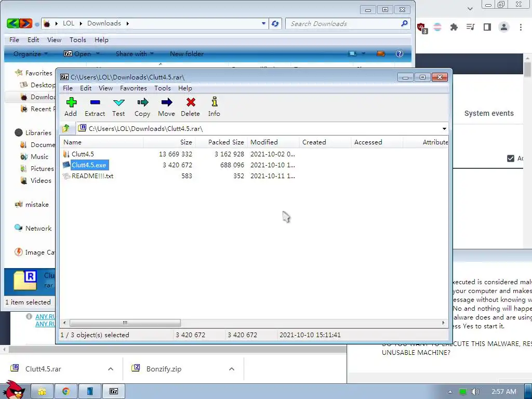Open the Share with dropdown
532x399 pixels.
[135, 54]
